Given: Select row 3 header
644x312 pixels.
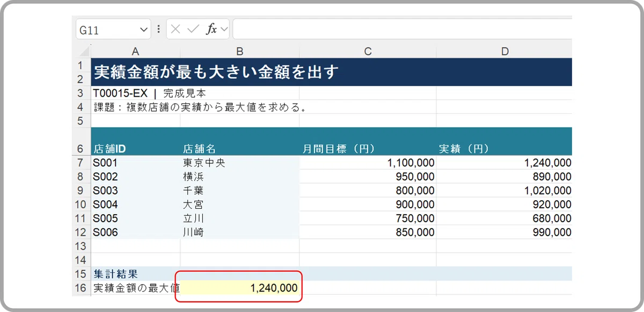Looking at the screenshot, I should 82,93.
